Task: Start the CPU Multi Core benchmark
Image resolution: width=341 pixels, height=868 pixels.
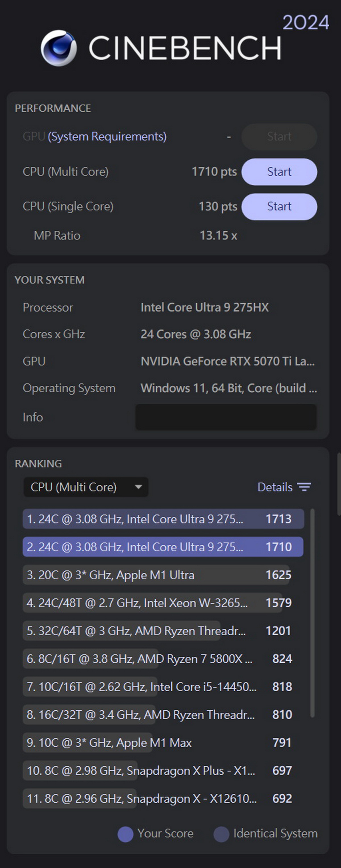Action: pyautogui.click(x=279, y=172)
